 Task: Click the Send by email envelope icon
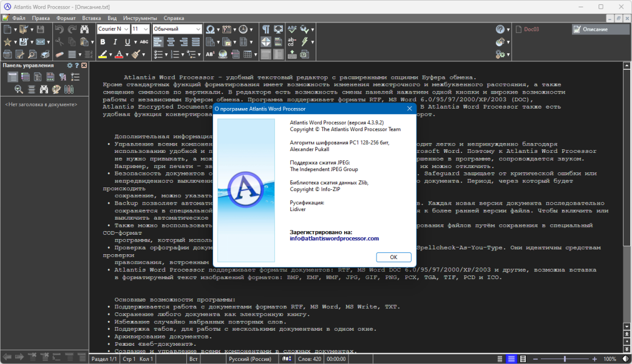(40, 42)
